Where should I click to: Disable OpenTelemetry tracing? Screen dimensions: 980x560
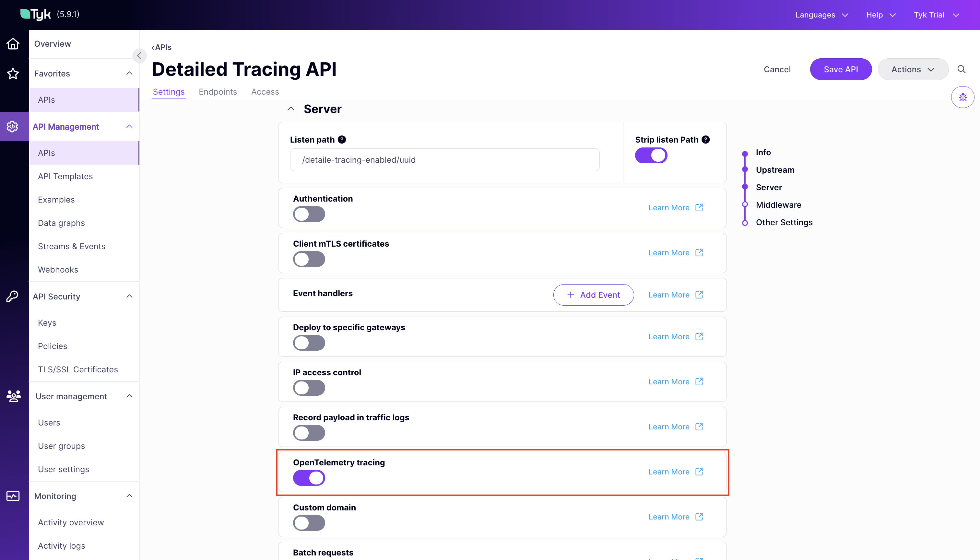pos(309,478)
